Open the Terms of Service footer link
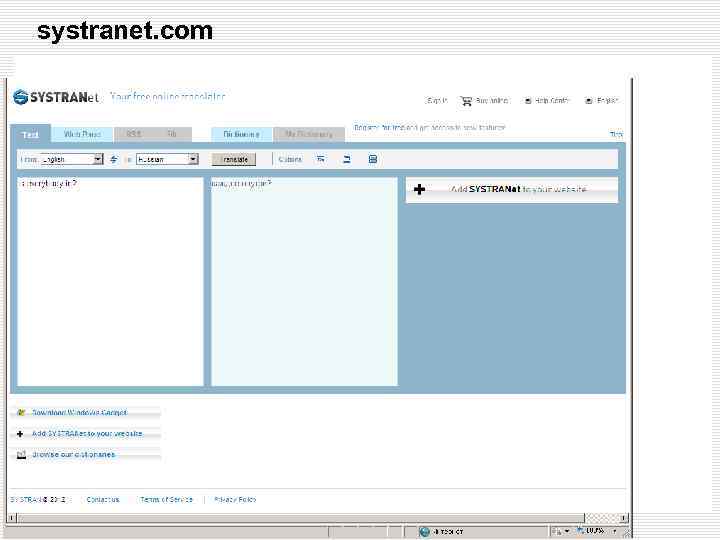The height and width of the screenshot is (540, 720). (166, 500)
